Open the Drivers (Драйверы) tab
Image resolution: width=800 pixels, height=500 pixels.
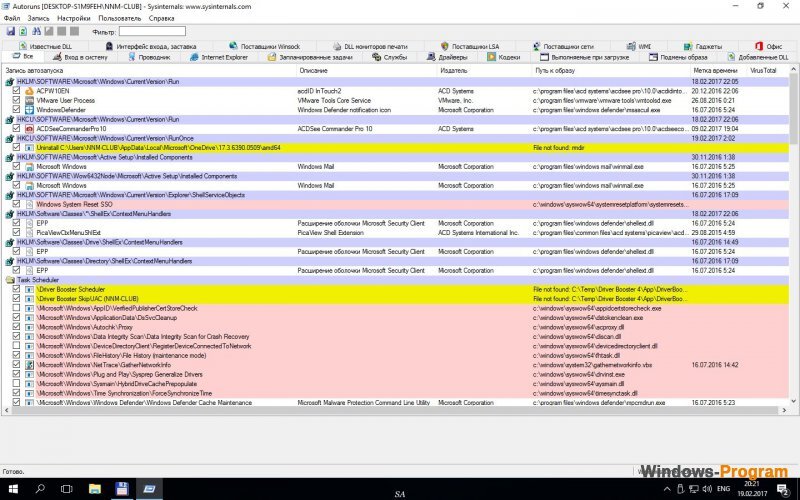click(447, 57)
